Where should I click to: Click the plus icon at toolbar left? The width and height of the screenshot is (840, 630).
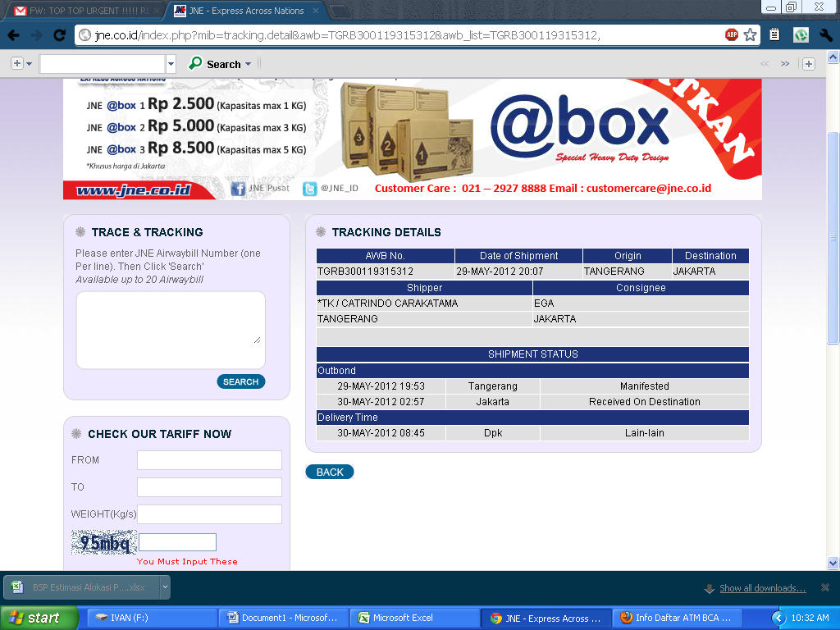point(17,64)
